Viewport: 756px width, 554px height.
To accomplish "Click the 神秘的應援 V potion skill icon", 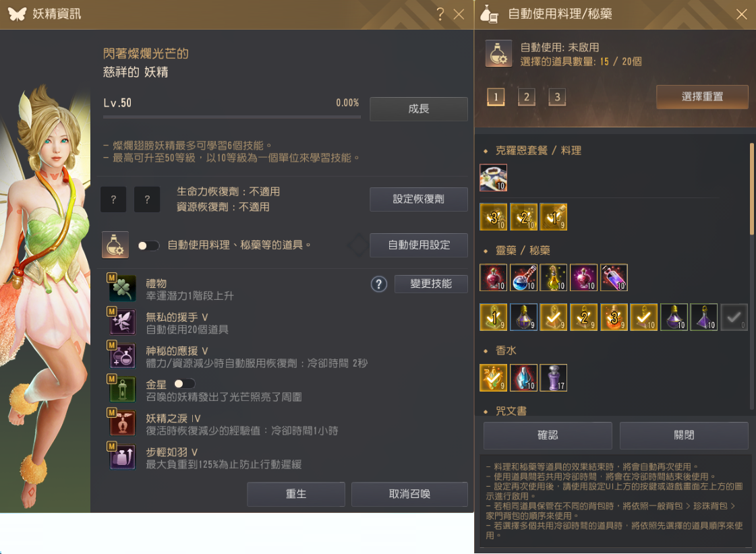I will coord(121,356).
